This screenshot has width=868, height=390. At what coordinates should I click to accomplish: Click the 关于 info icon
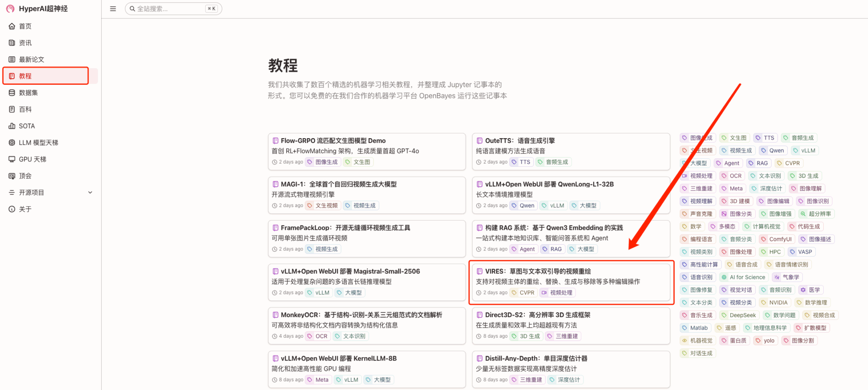[x=12, y=209]
